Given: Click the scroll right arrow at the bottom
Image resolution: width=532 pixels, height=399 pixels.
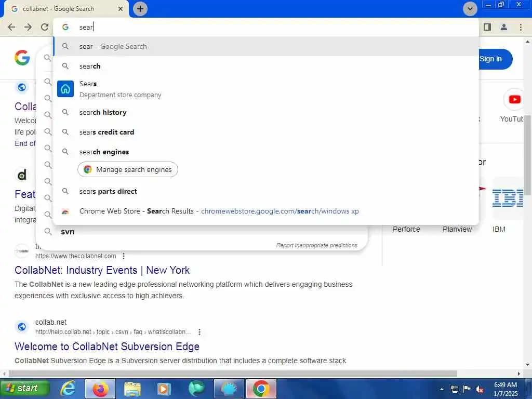Looking at the screenshot, I should pos(519,374).
